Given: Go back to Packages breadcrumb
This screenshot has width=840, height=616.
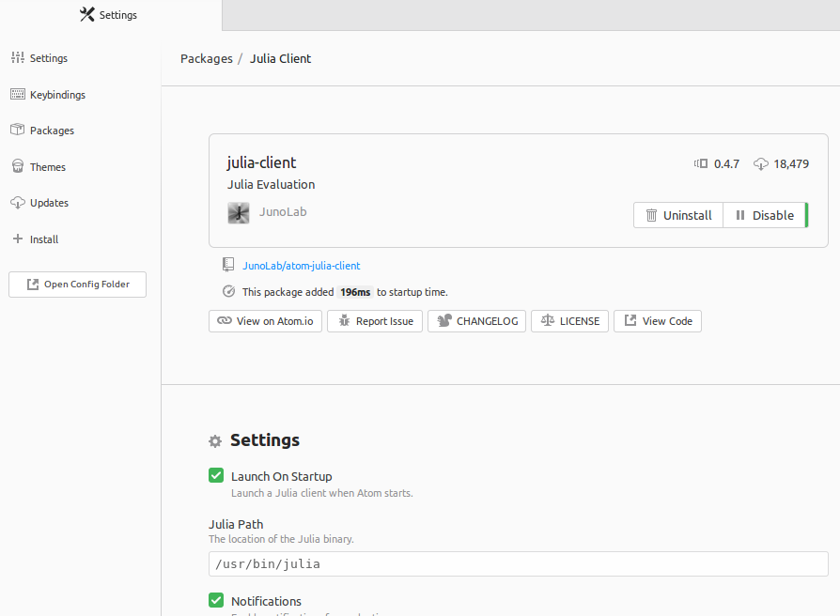Looking at the screenshot, I should 207,58.
